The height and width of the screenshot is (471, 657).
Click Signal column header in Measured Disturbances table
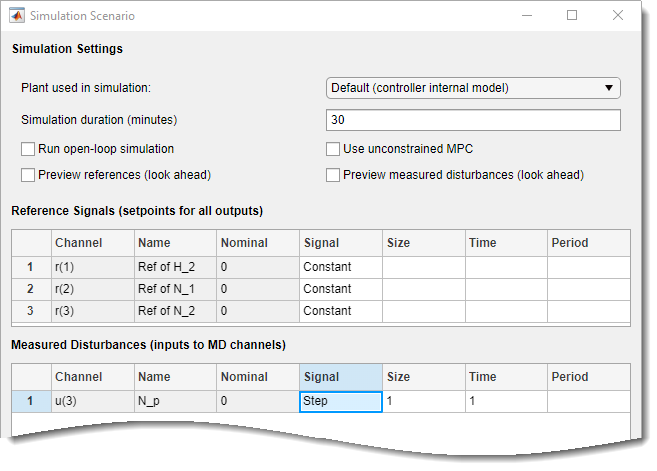point(341,377)
